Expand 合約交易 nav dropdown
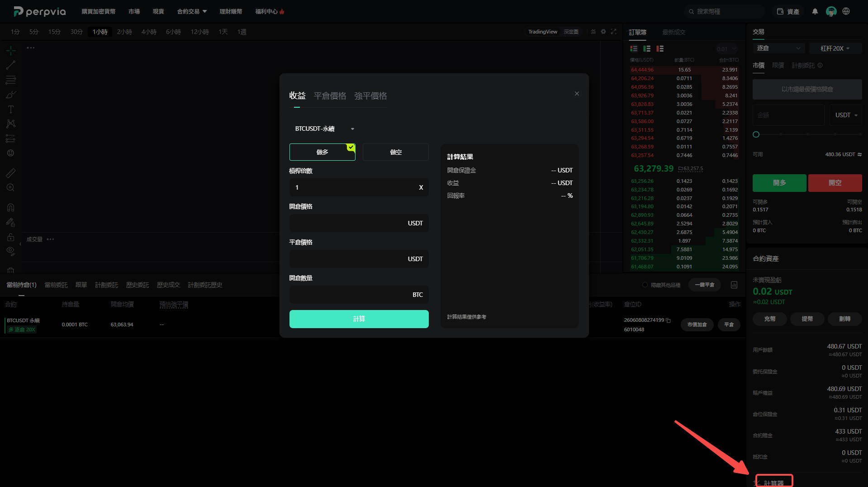This screenshot has width=868, height=487. 192,11
